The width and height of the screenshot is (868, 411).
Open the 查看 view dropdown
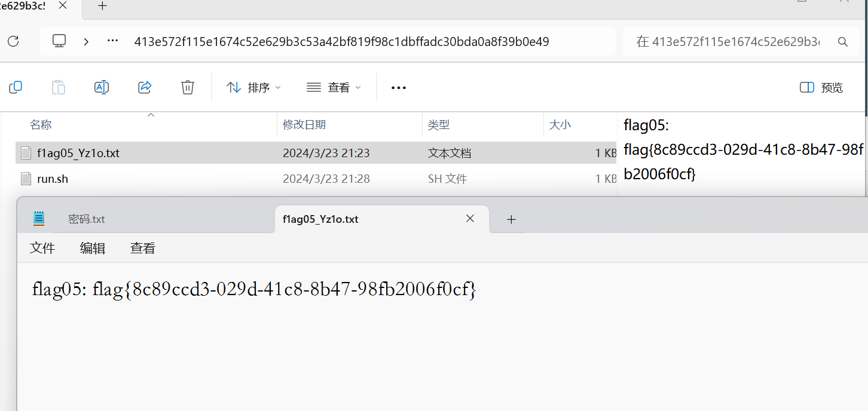[334, 87]
